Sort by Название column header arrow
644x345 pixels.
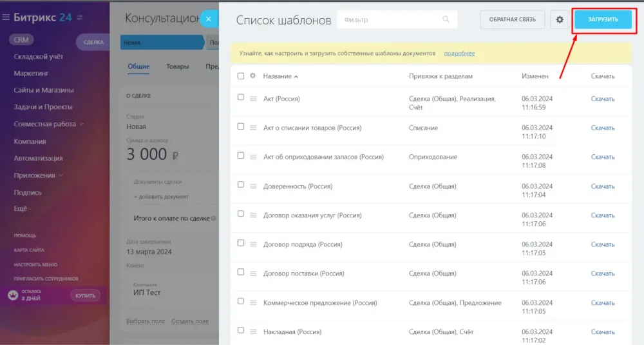[x=296, y=77]
